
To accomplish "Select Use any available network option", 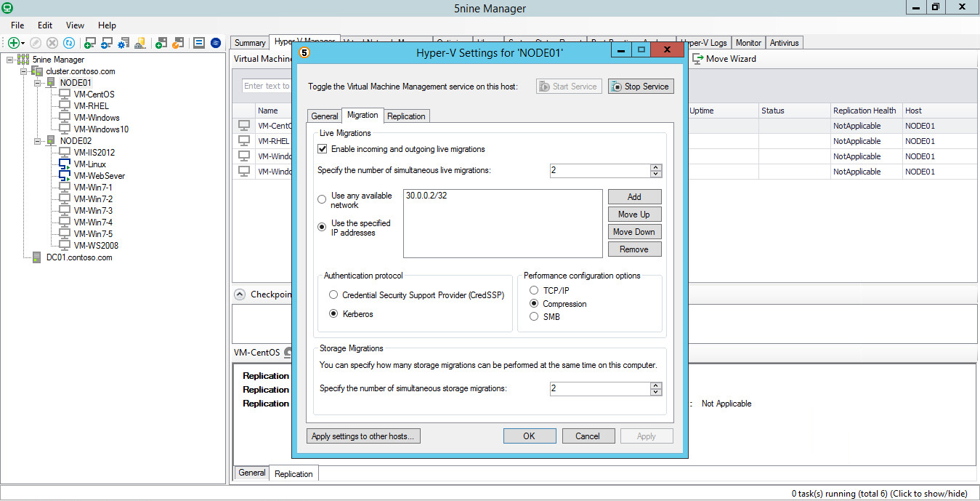I will (323, 199).
